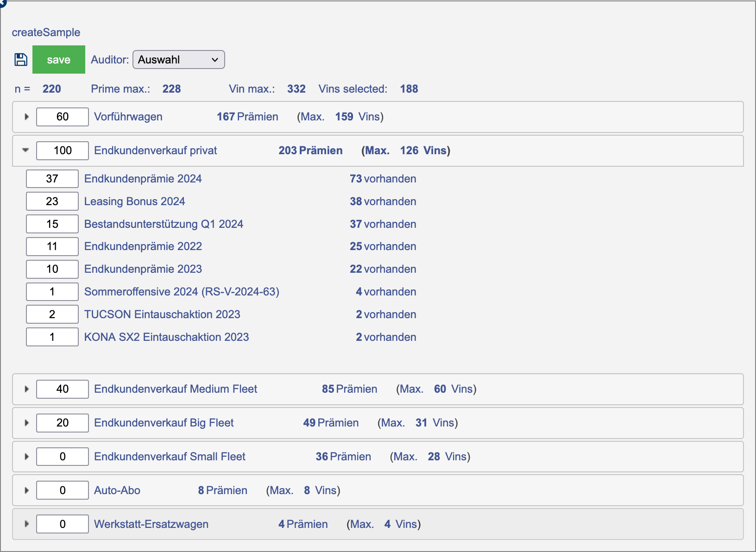756x552 pixels.
Task: Open the Auditor Auswahl dropdown
Action: (178, 59)
